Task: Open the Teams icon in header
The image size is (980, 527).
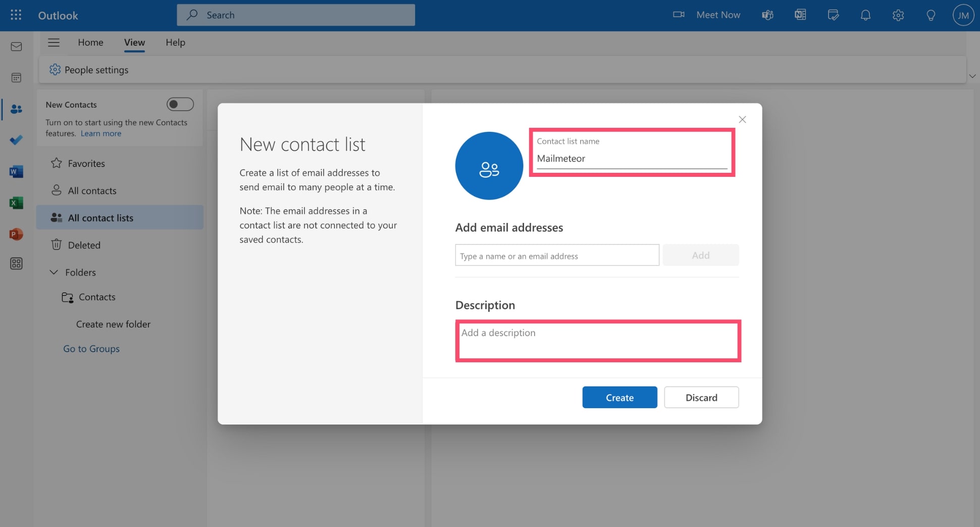Action: [767, 15]
